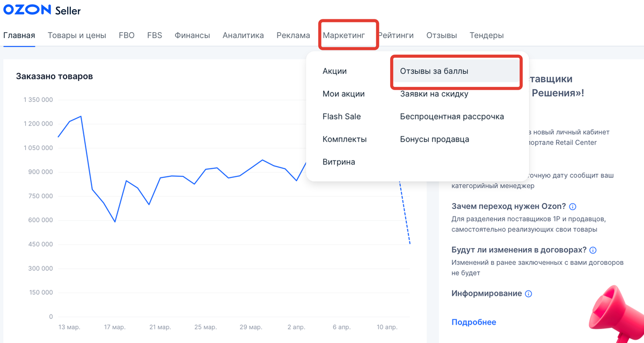644x343 pixels.
Task: Click the '1 350 000' axis label
Action: click(38, 100)
